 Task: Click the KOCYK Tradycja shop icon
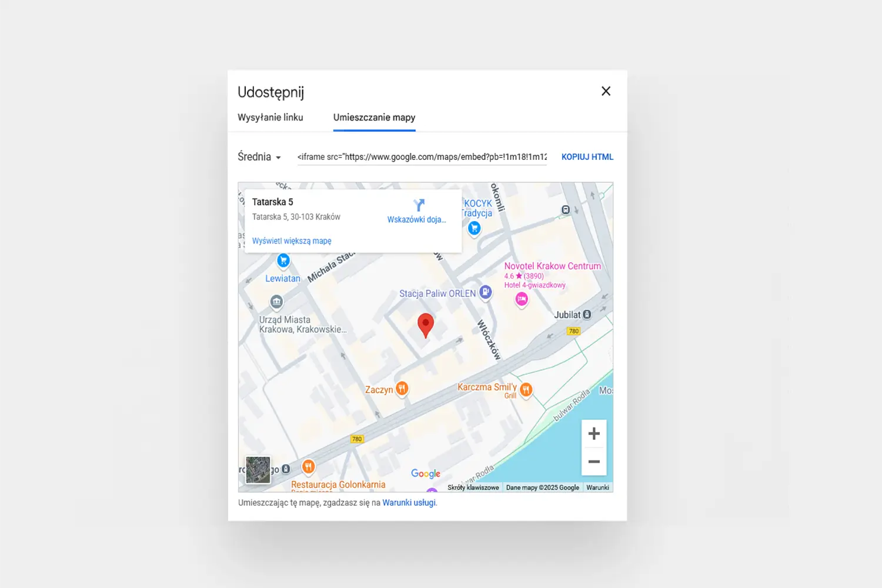click(x=474, y=229)
